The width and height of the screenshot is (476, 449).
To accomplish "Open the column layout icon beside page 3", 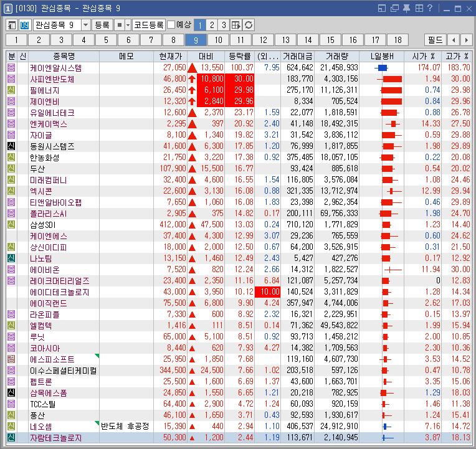I will (x=236, y=25).
